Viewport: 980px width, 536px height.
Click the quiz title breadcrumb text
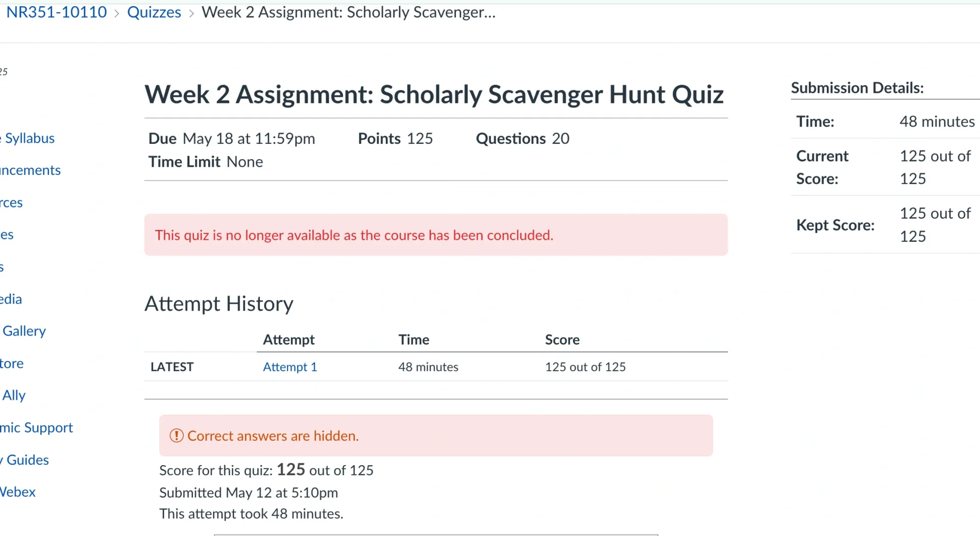point(348,12)
